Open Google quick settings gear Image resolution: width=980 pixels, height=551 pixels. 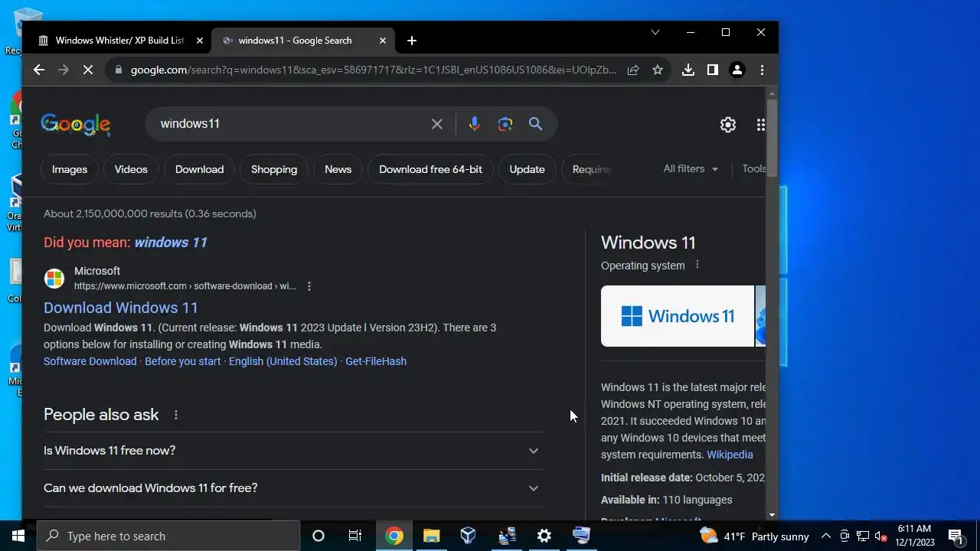(728, 125)
